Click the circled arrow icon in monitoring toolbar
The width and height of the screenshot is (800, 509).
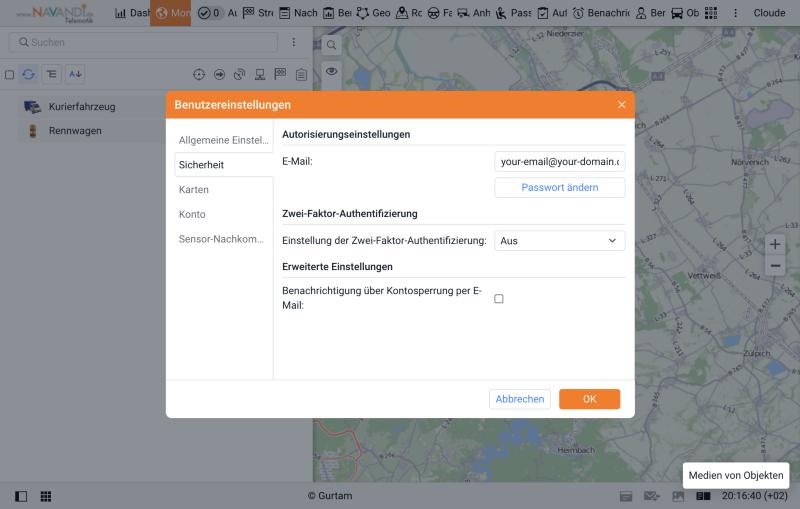tap(219, 74)
